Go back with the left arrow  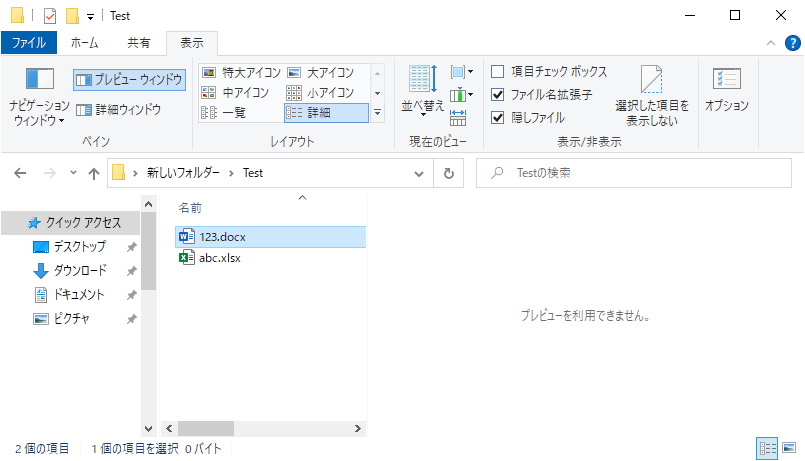click(x=20, y=173)
